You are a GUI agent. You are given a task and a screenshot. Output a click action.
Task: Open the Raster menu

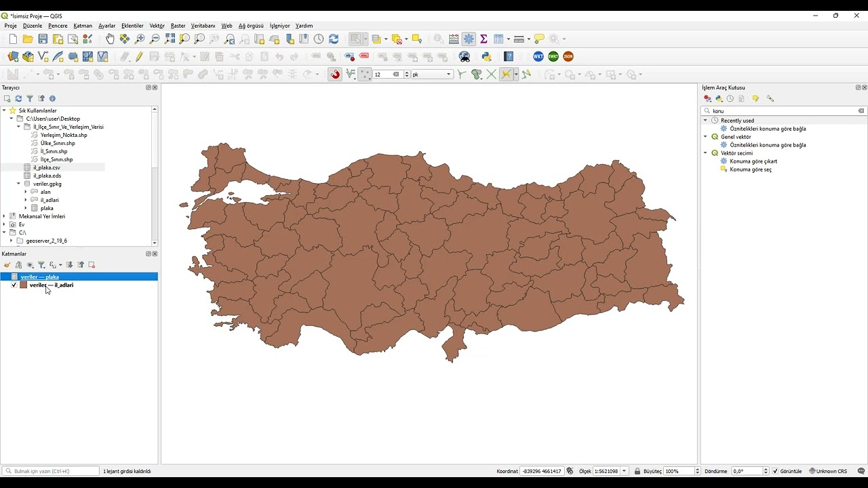point(178,26)
